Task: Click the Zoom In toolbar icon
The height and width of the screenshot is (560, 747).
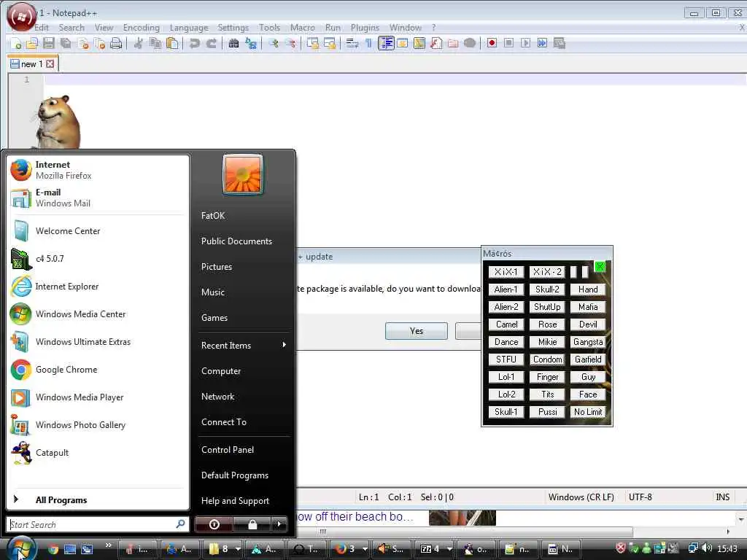Action: [274, 44]
